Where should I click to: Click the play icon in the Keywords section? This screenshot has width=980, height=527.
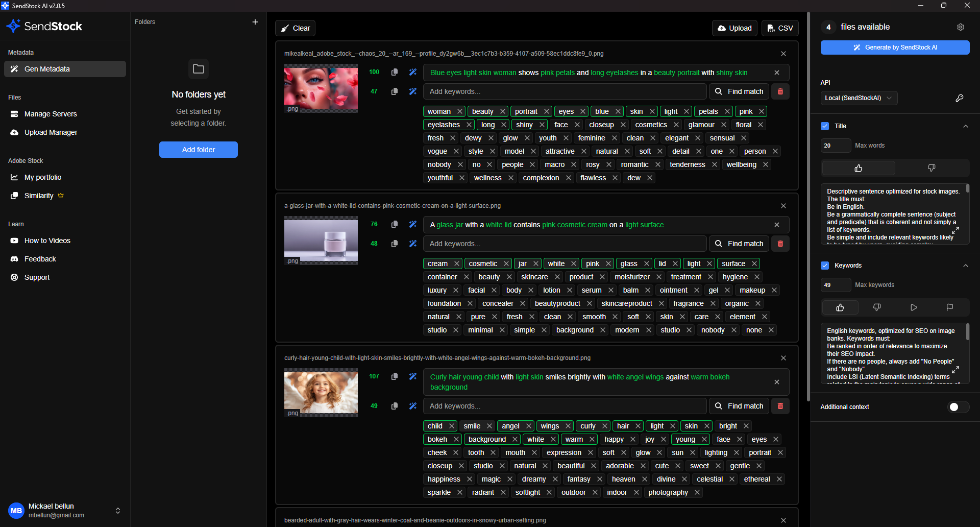point(914,307)
